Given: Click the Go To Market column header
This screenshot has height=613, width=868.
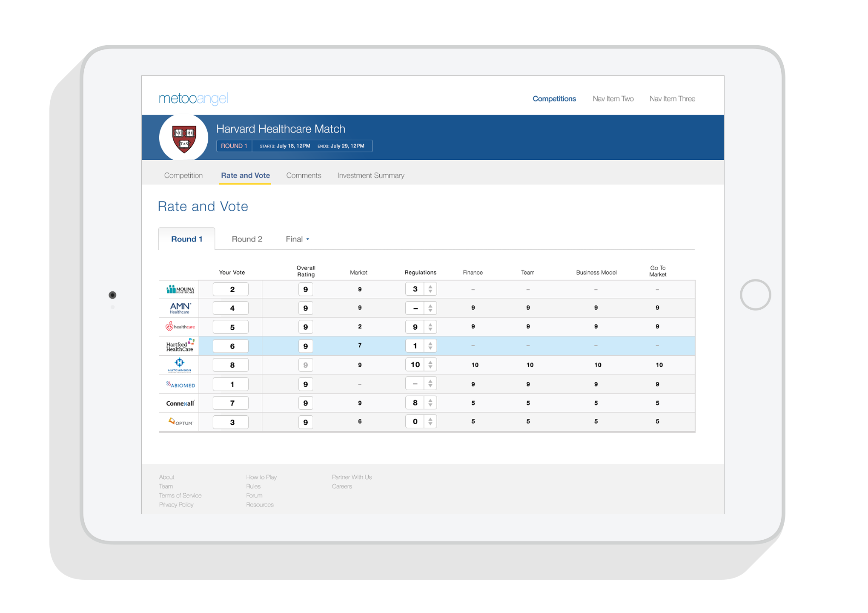Looking at the screenshot, I should (x=658, y=271).
